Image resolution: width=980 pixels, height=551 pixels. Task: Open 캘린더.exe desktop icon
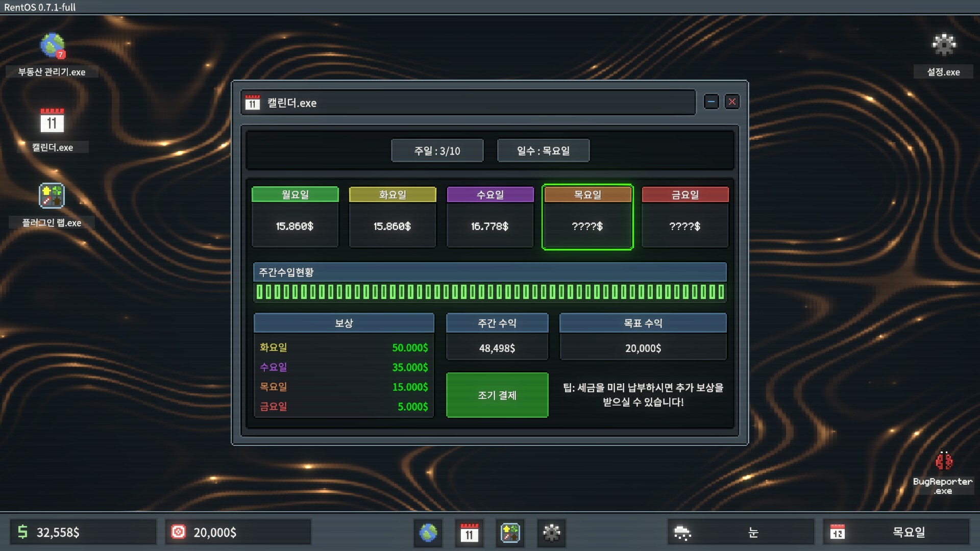52,121
